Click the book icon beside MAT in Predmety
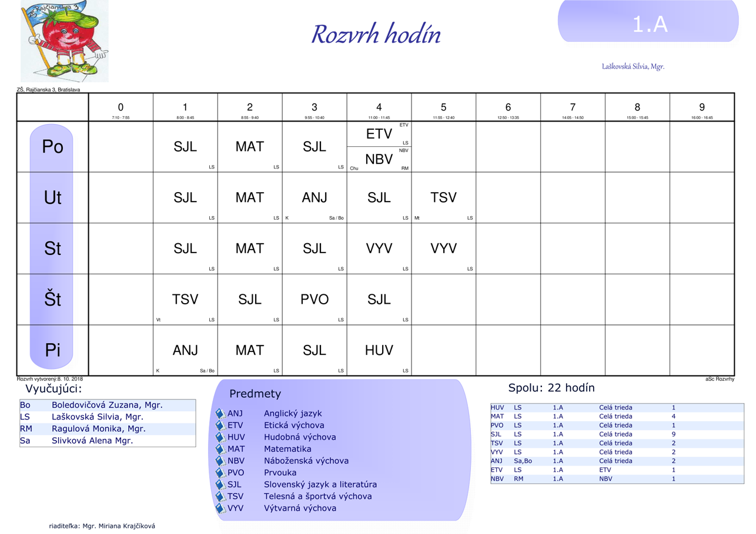Viewport: 756px width, 534px height. (x=220, y=449)
